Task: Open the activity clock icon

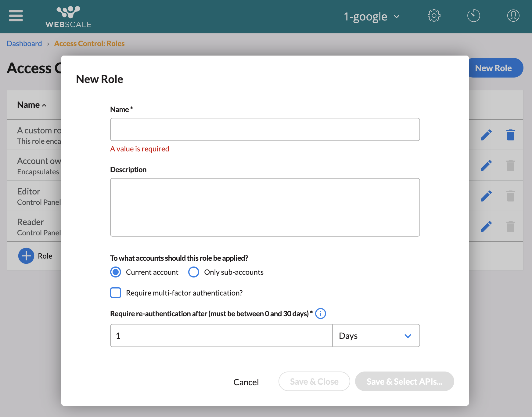Action: tap(473, 16)
